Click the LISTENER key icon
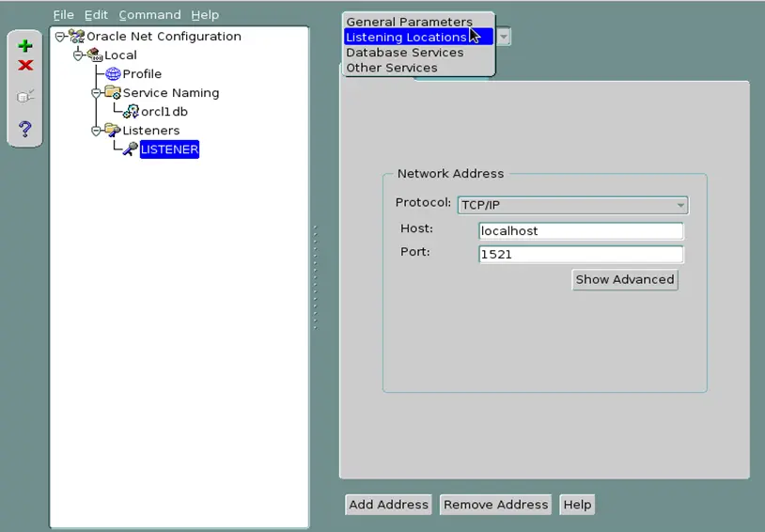This screenshot has width=765, height=532. click(131, 149)
